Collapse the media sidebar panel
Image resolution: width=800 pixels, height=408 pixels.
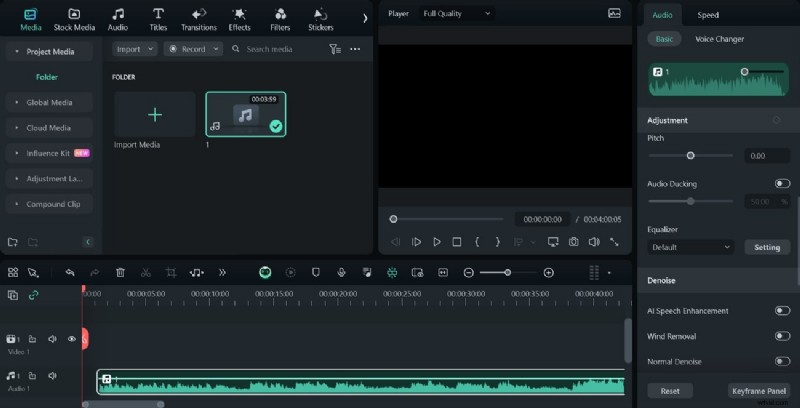(88, 242)
